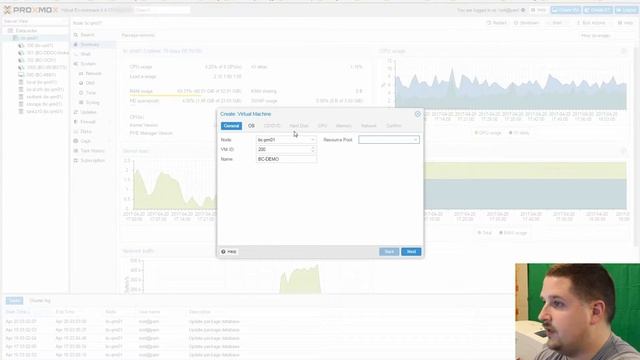This screenshot has height=360, width=640.
Task: Click the Restart button in node toolbar
Action: coord(497,23)
